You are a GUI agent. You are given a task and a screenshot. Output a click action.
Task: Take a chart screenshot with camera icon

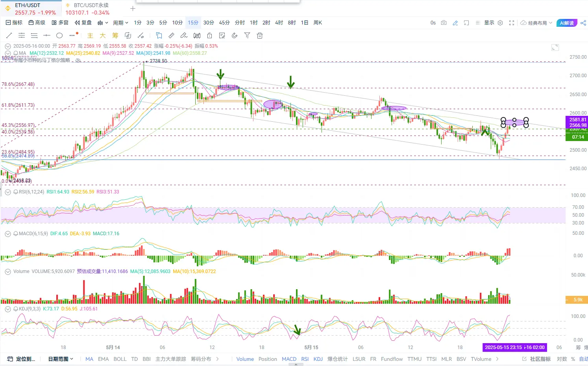point(444,23)
